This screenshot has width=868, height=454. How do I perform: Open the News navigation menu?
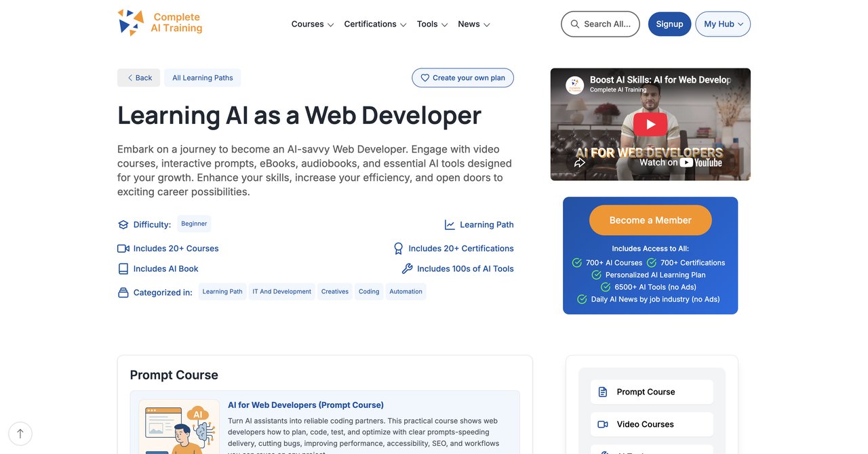(x=474, y=24)
